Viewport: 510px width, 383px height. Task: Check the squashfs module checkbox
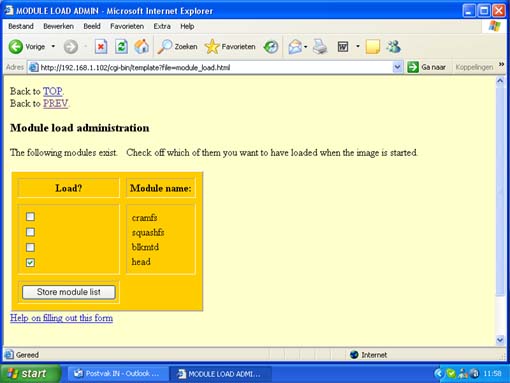tap(30, 232)
